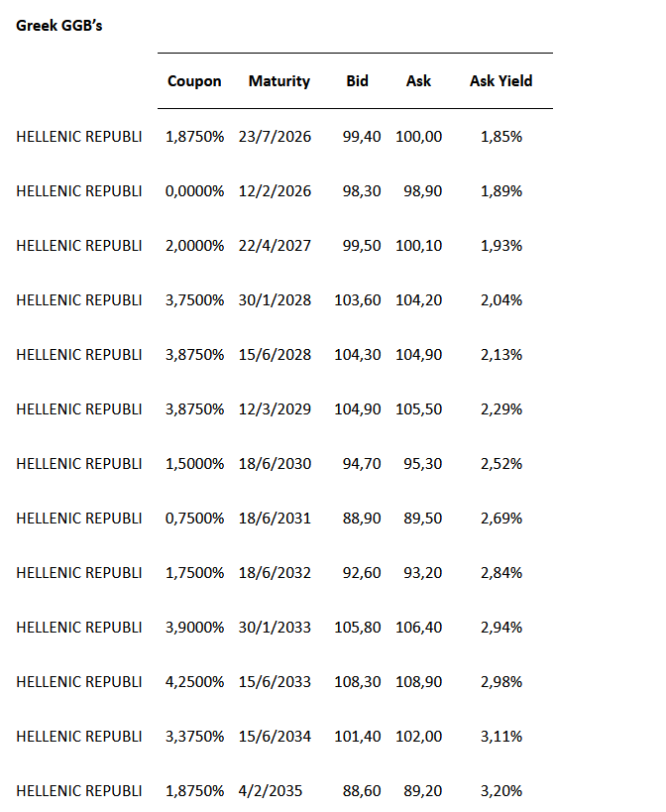Click the Ask column header

tap(418, 81)
